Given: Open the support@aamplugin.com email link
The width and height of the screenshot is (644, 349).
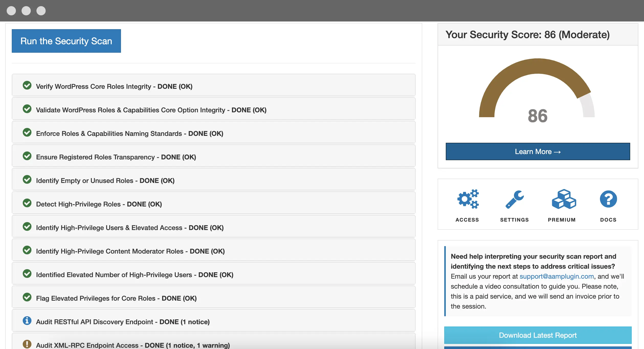Looking at the screenshot, I should point(557,276).
